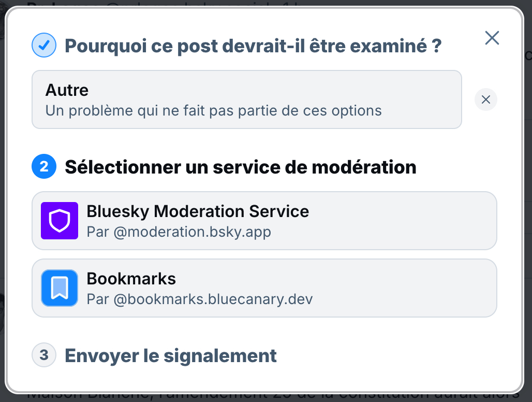532x402 pixels.
Task: Click the step 3 number badge
Action: (x=44, y=355)
